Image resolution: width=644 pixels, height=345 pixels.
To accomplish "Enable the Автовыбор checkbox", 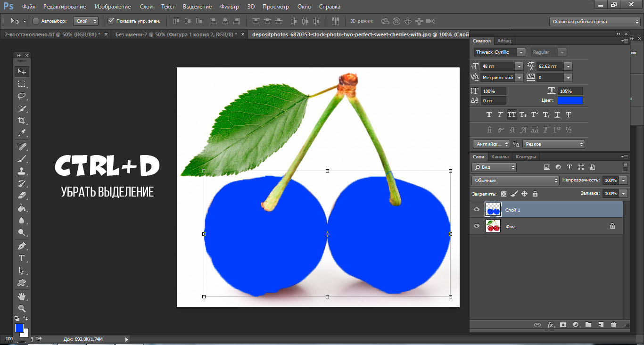I will click(36, 21).
